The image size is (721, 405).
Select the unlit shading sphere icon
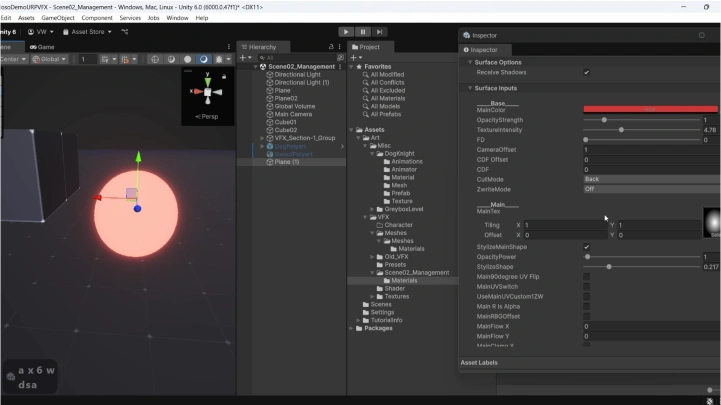coord(187,59)
